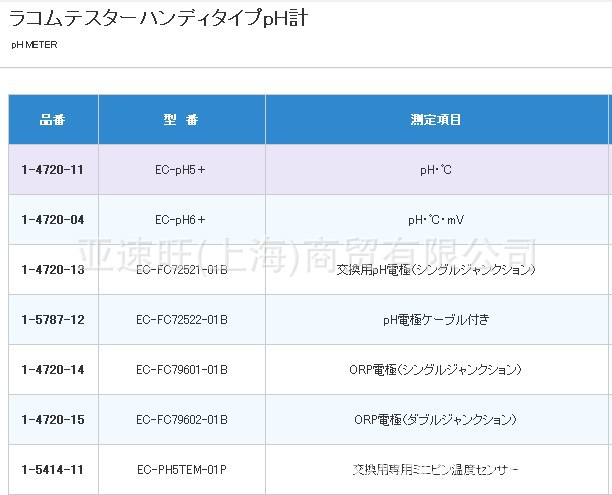Click ORP電極(ダブルジャンクション) cell

436,420
